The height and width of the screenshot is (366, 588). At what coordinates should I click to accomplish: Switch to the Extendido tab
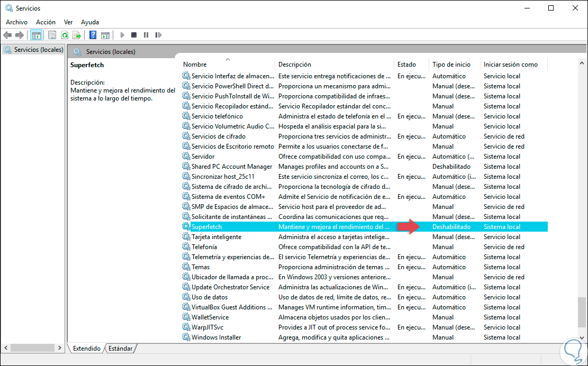(x=87, y=349)
